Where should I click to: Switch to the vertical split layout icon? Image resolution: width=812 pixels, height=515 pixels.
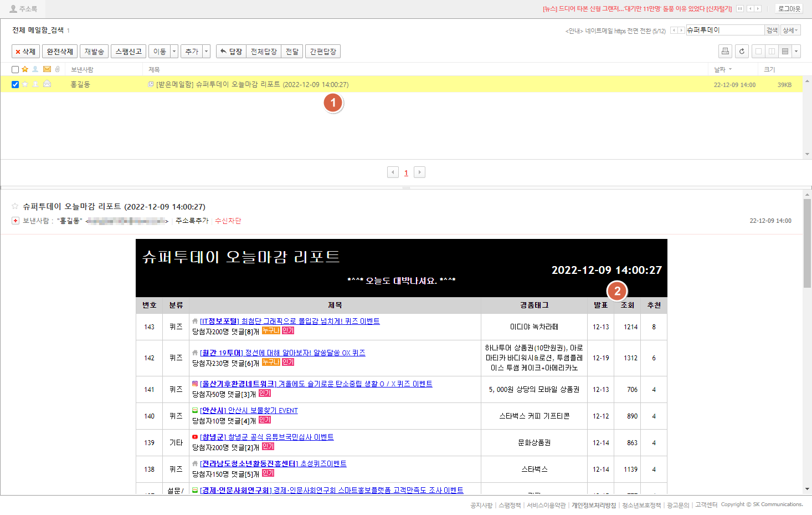[772, 52]
